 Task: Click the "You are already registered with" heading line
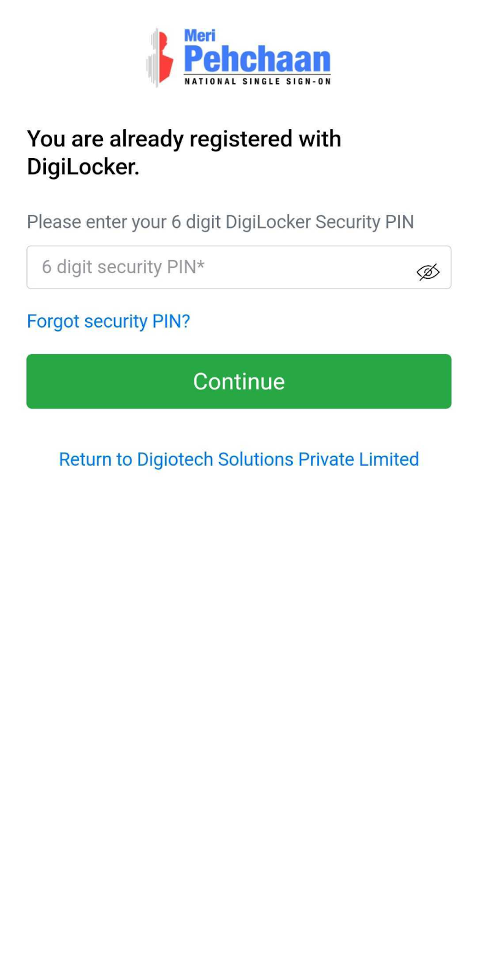pos(184,139)
